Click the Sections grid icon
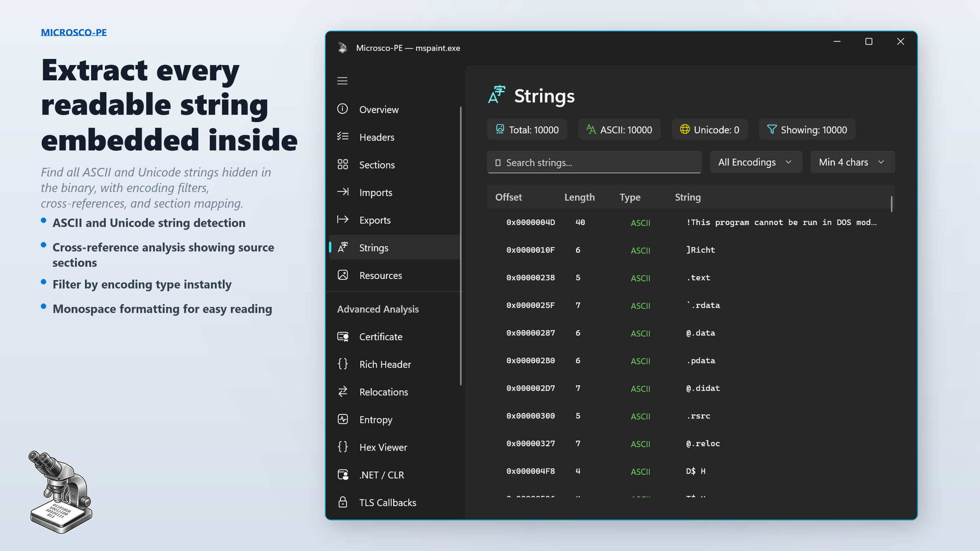This screenshot has height=551, width=980. point(343,165)
